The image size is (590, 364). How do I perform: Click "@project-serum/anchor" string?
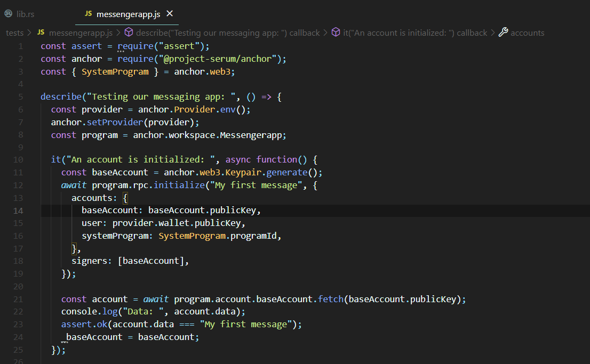point(218,59)
